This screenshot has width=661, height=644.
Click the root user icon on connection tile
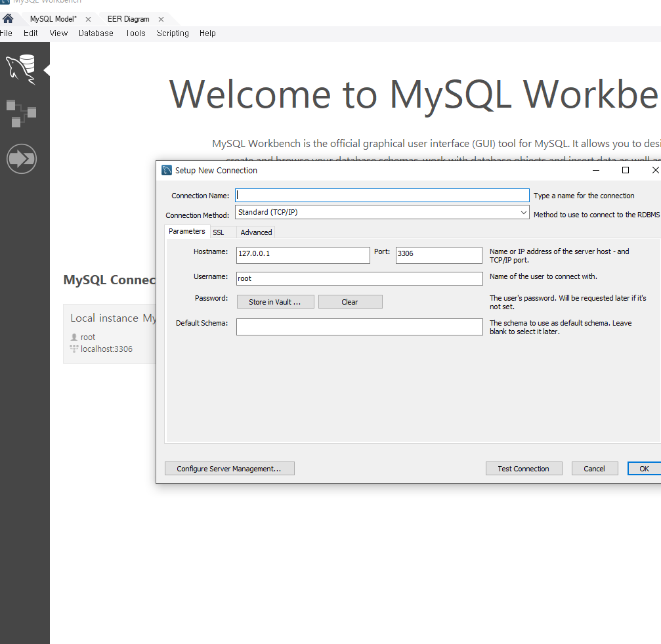(x=74, y=337)
